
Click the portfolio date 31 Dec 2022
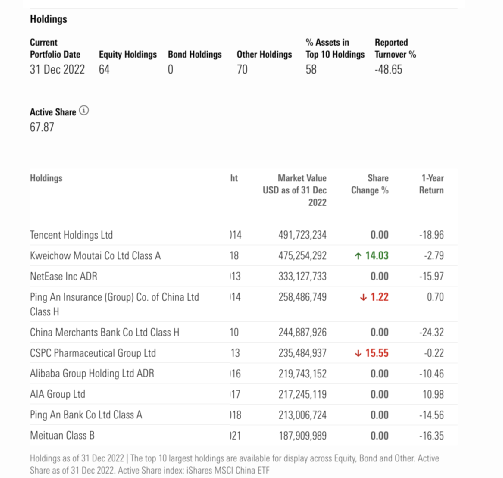pyautogui.click(x=57, y=69)
